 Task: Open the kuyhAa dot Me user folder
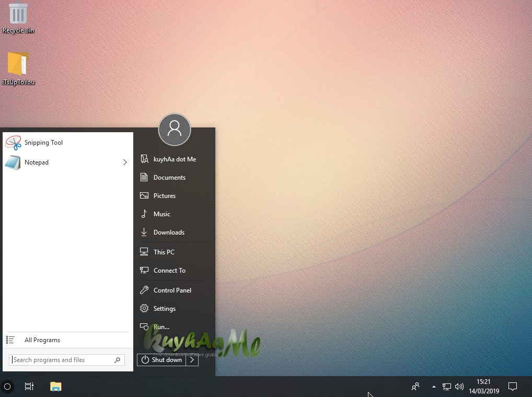tap(175, 159)
